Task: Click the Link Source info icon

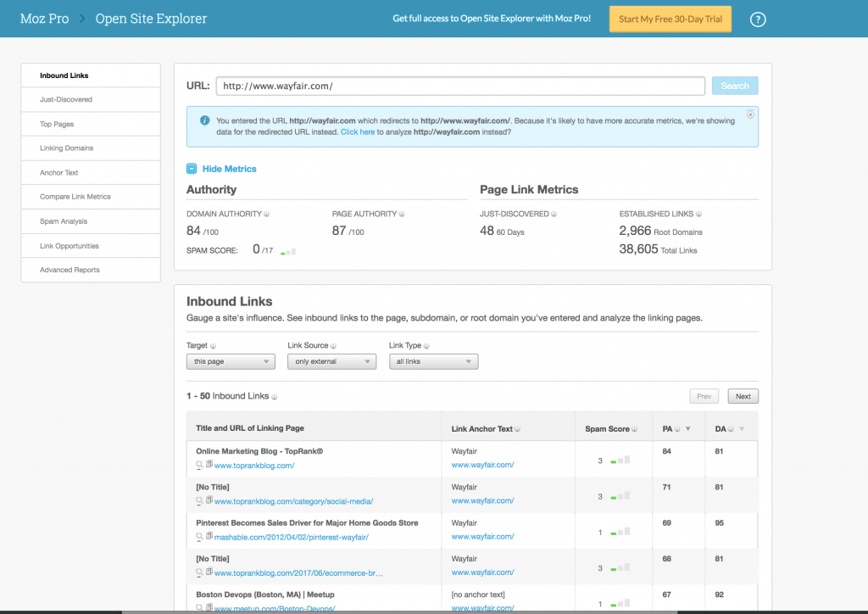Action: tap(333, 346)
